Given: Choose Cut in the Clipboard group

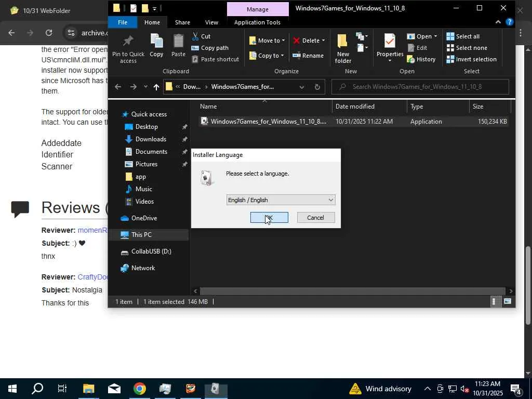Looking at the screenshot, I should click(x=201, y=36).
